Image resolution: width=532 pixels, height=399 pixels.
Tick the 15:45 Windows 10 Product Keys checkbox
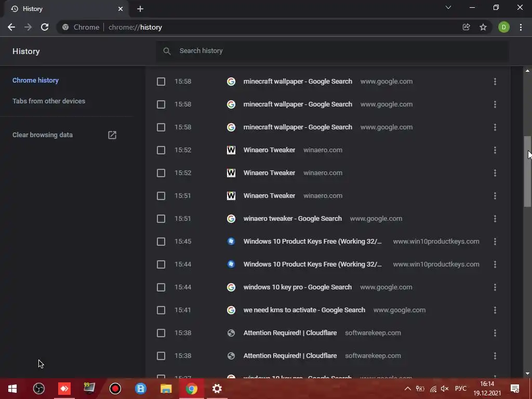(x=161, y=242)
